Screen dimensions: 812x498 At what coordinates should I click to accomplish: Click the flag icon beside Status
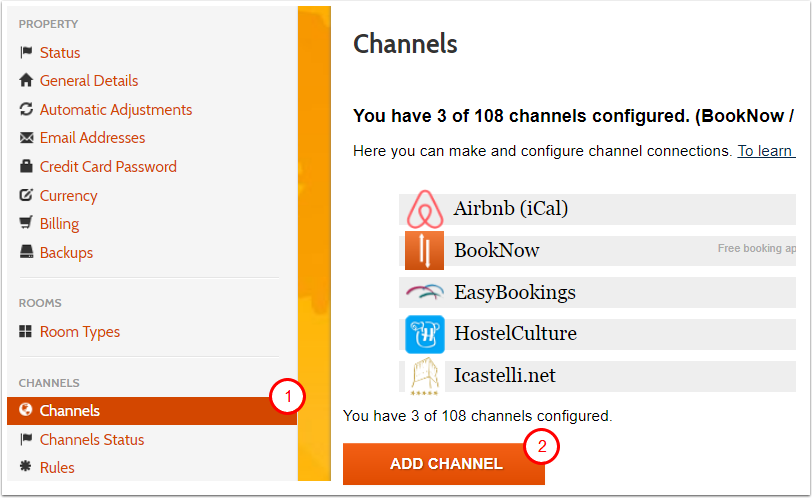(26, 52)
